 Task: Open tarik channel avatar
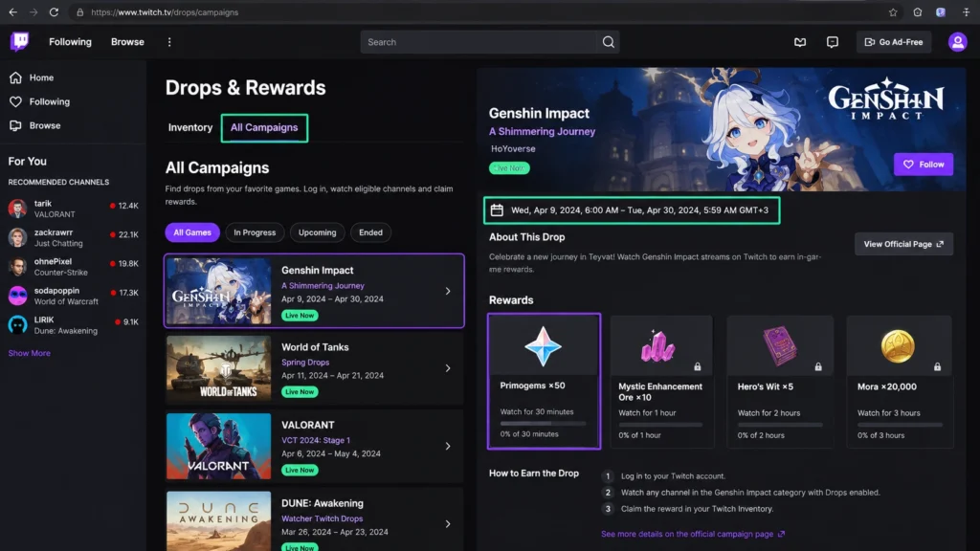(x=17, y=208)
